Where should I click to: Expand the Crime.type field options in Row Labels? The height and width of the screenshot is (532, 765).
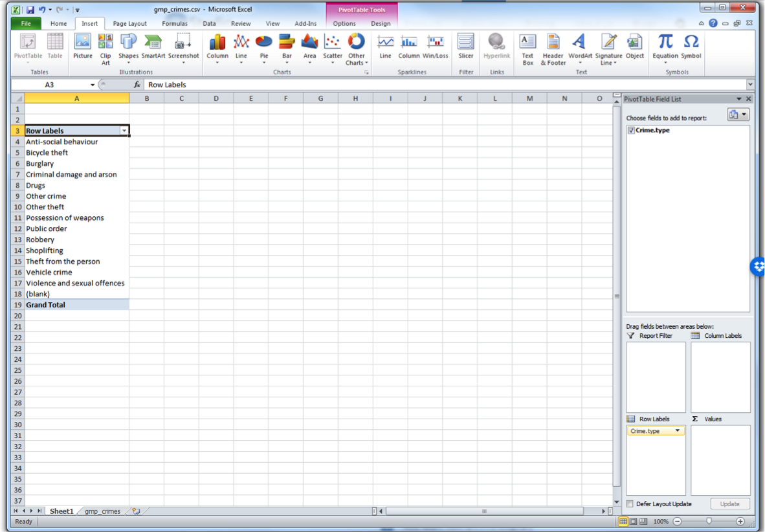(678, 431)
